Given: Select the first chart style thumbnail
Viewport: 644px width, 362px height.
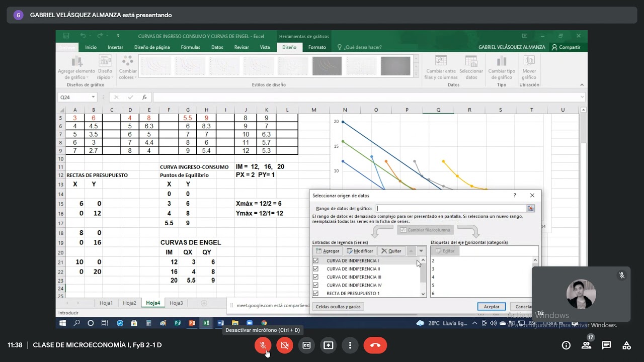Looking at the screenshot, I should (155, 66).
